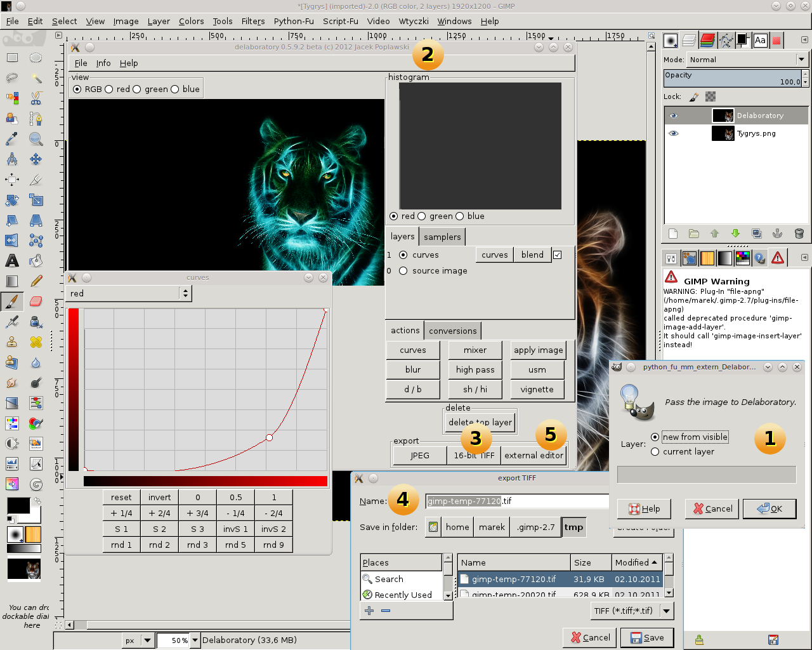Sort the file list by Modified column

point(637,562)
